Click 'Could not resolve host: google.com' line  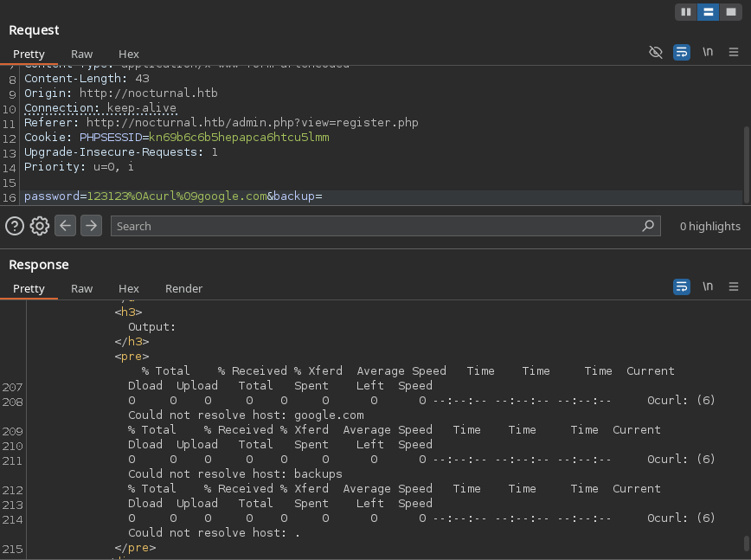click(247, 415)
